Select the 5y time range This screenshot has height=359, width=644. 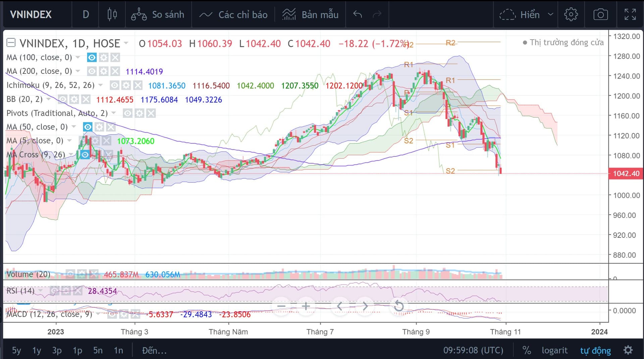click(x=16, y=351)
